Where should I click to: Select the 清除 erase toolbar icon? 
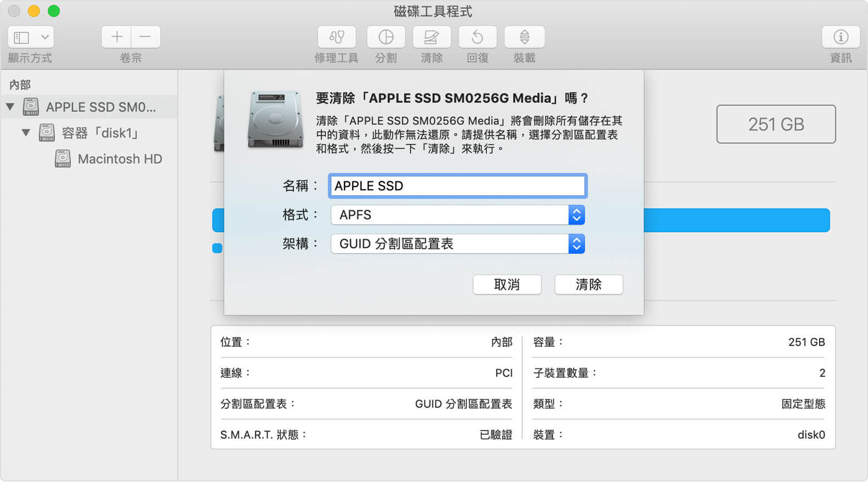click(x=432, y=37)
